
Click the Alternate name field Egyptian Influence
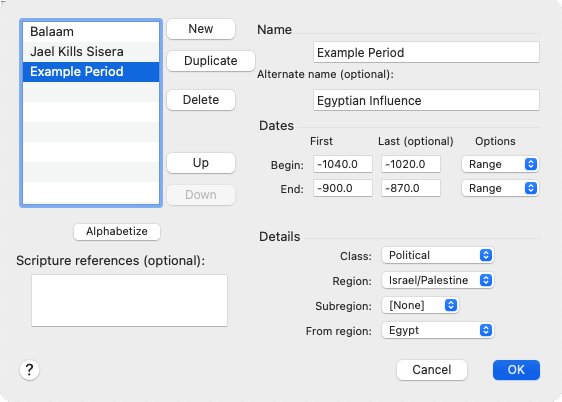point(426,100)
